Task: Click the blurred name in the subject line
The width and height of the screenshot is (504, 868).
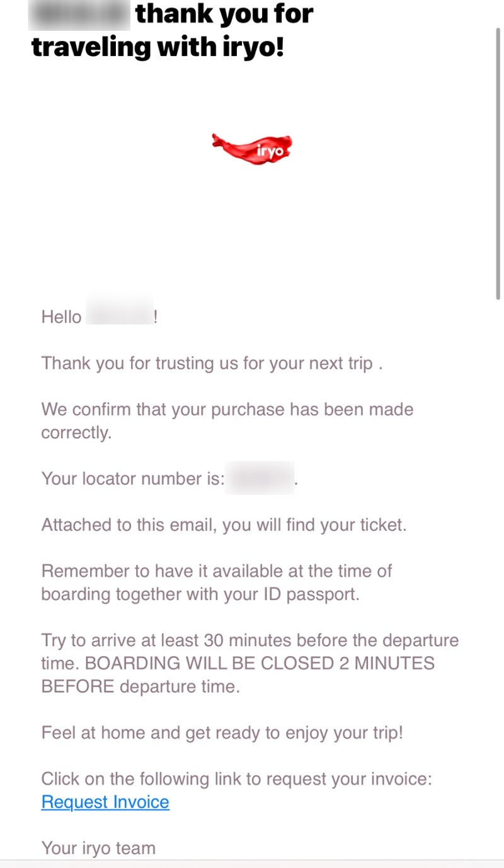Action: (79, 15)
